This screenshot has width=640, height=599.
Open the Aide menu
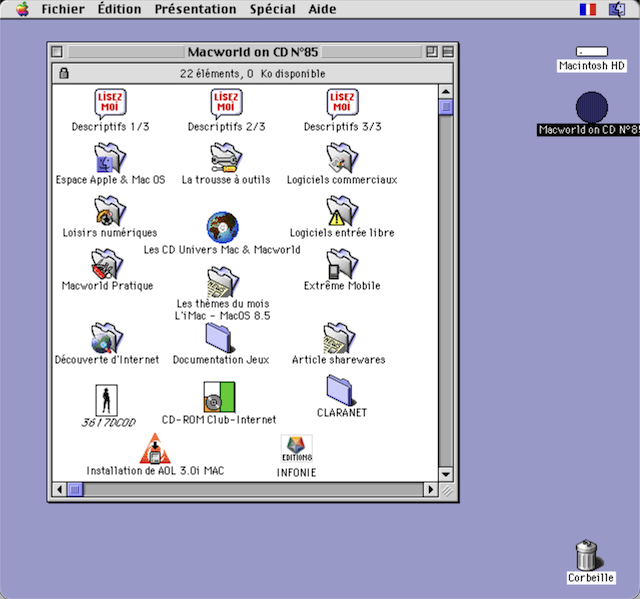pyautogui.click(x=322, y=9)
